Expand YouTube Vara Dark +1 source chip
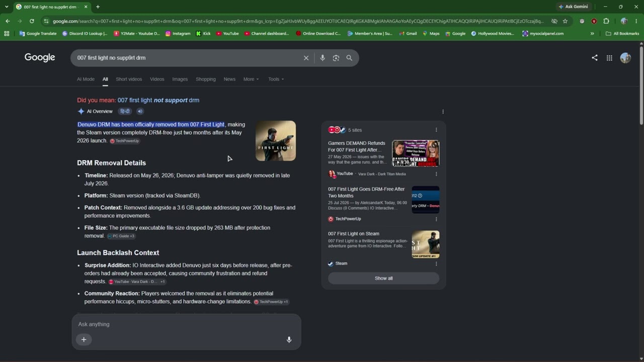 click(137, 282)
